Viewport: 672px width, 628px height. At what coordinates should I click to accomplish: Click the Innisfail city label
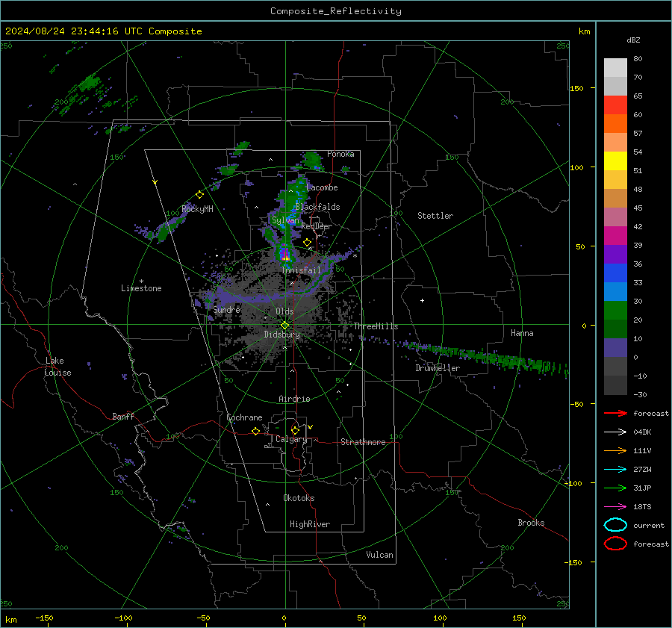301,270
